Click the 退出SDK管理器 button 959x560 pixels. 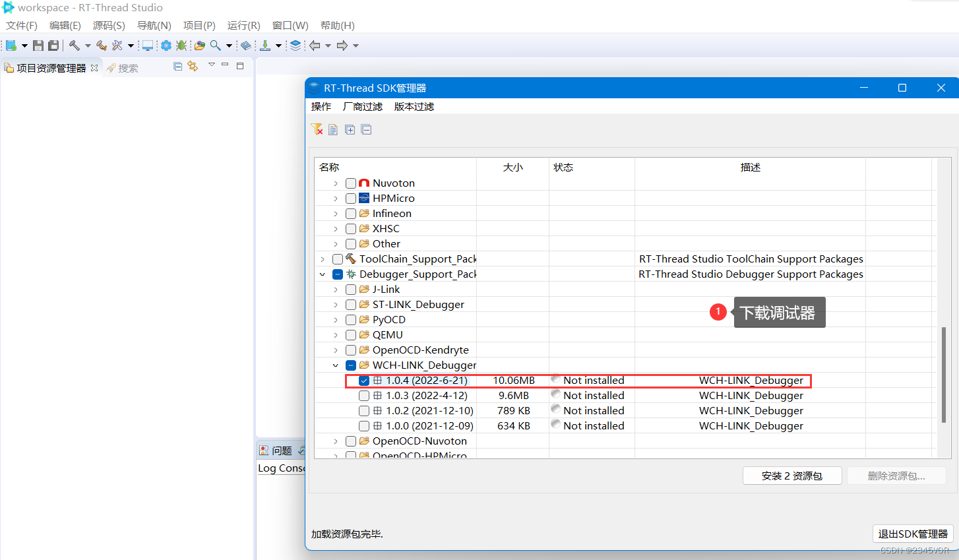(x=912, y=534)
